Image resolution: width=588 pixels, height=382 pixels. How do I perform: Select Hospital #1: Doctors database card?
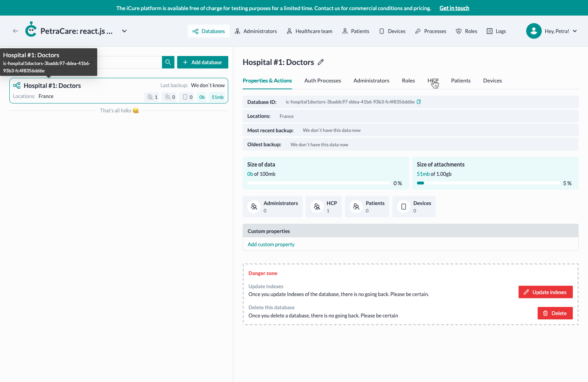pyautogui.click(x=119, y=91)
